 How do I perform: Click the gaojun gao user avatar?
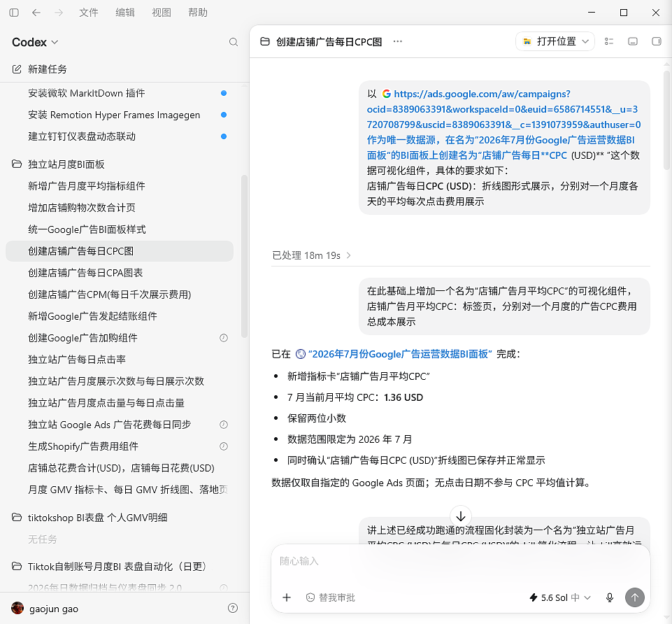17,608
